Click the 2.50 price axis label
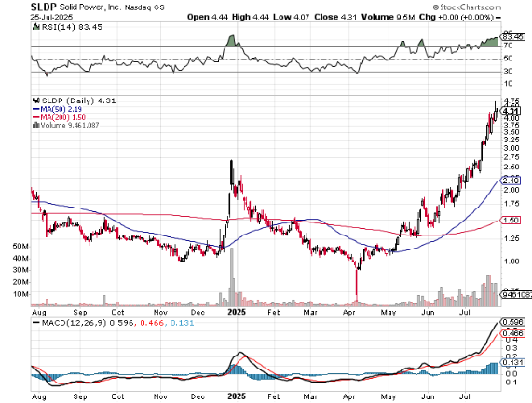 click(x=512, y=168)
